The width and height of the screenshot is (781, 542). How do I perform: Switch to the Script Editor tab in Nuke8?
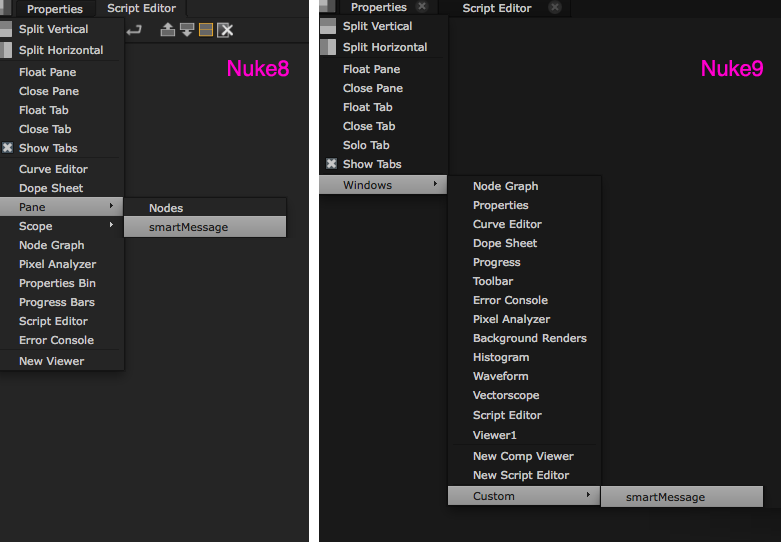[x=141, y=8]
